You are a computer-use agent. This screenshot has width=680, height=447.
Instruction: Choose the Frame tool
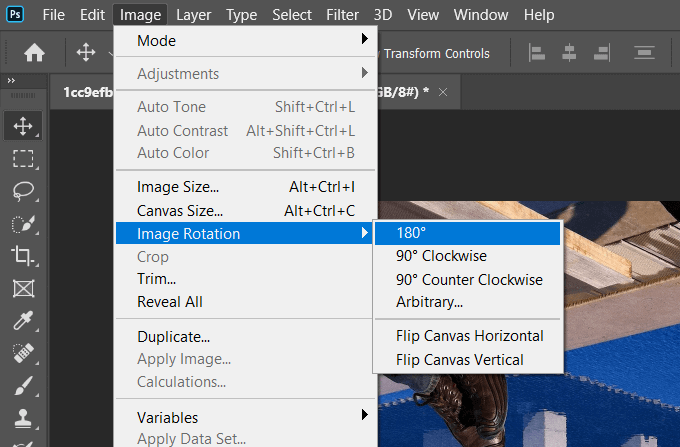pyautogui.click(x=22, y=289)
